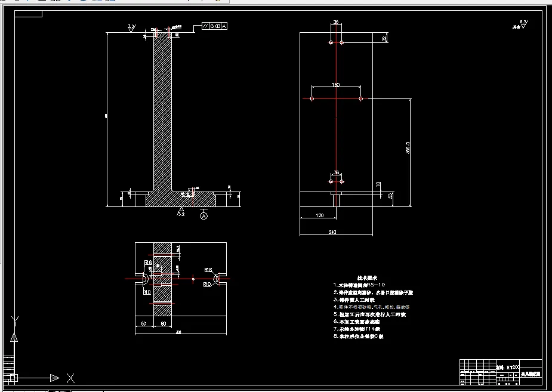Select the 120 dimension text
The width and height of the screenshot is (552, 392).
click(x=320, y=215)
